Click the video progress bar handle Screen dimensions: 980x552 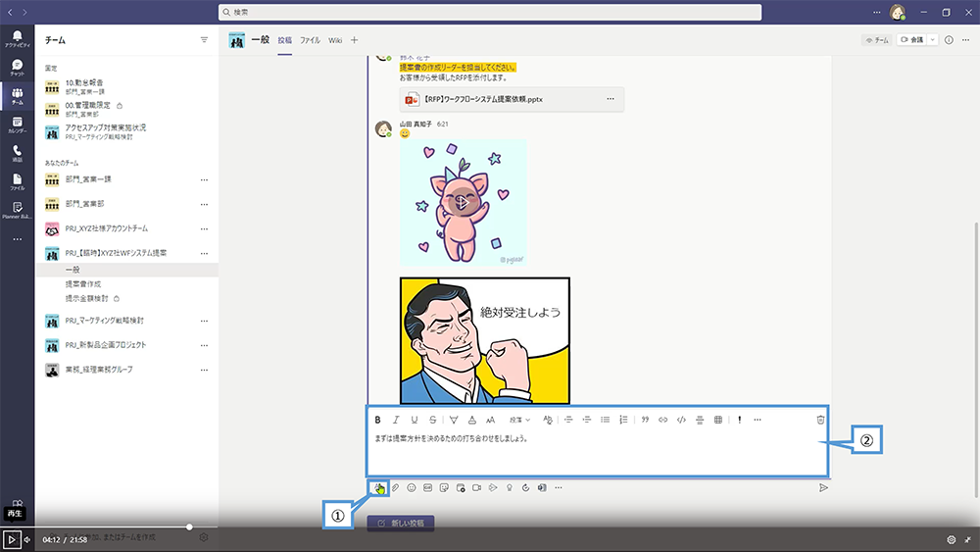(189, 527)
